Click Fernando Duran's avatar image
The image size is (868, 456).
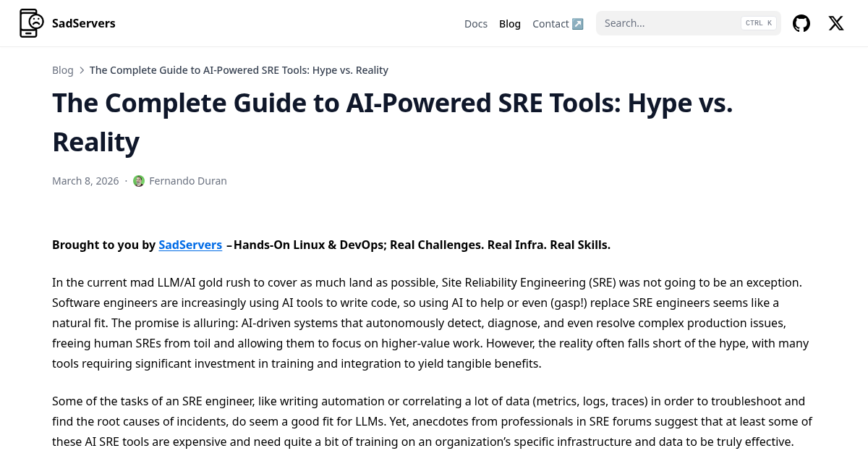pos(139,181)
